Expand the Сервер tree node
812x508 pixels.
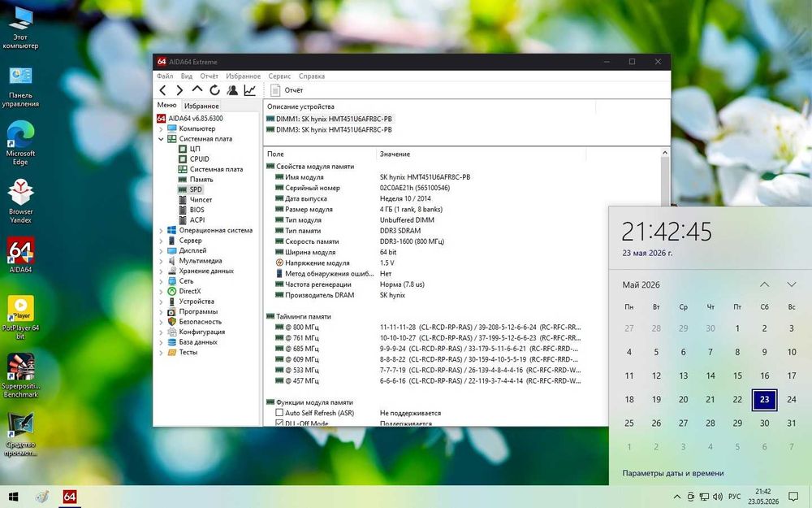[161, 241]
